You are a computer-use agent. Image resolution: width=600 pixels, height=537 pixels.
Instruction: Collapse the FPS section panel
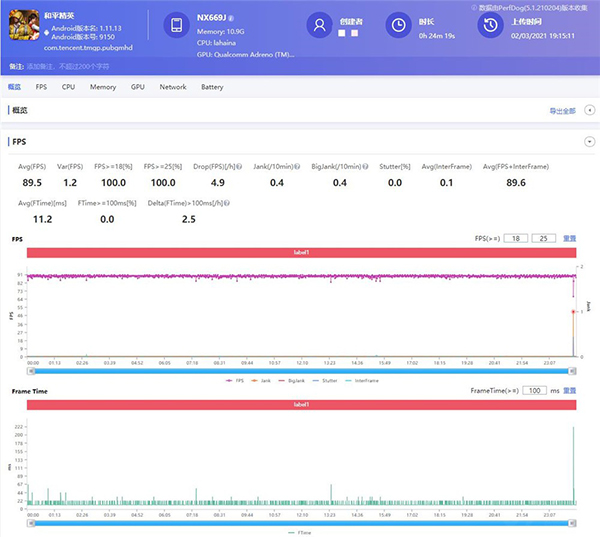[589, 143]
